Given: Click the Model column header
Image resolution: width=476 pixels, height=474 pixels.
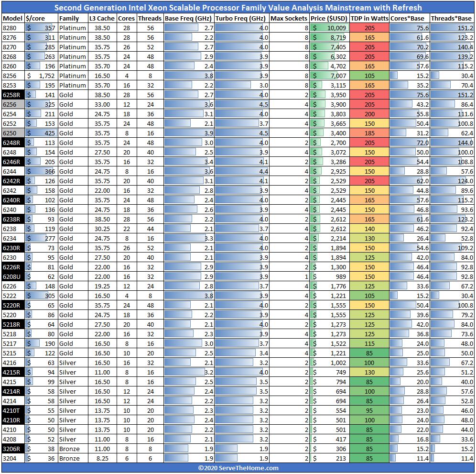Looking at the screenshot, I should pos(13,18).
